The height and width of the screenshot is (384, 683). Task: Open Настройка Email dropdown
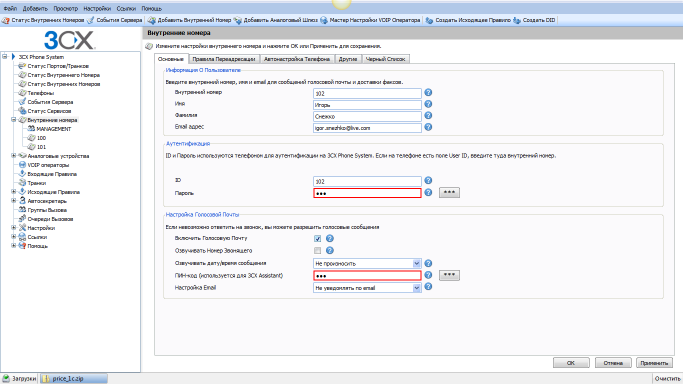pyautogui.click(x=367, y=288)
